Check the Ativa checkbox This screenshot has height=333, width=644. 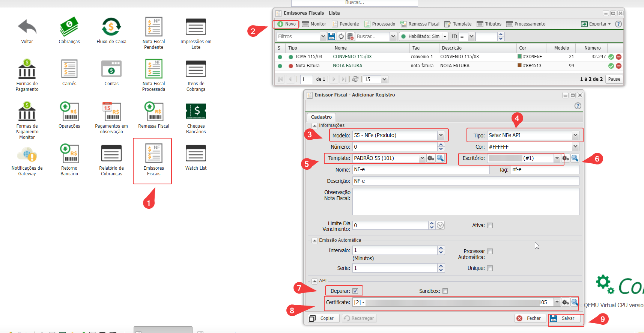[490, 226]
